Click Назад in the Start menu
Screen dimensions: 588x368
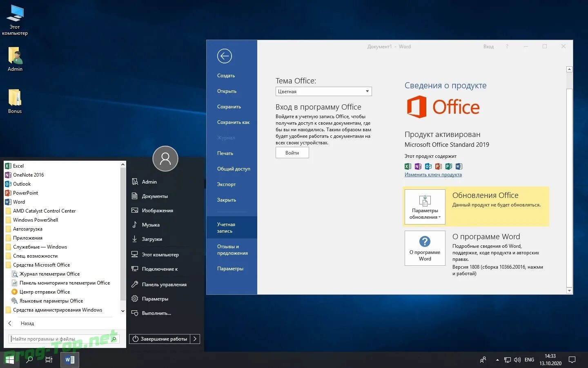click(27, 323)
